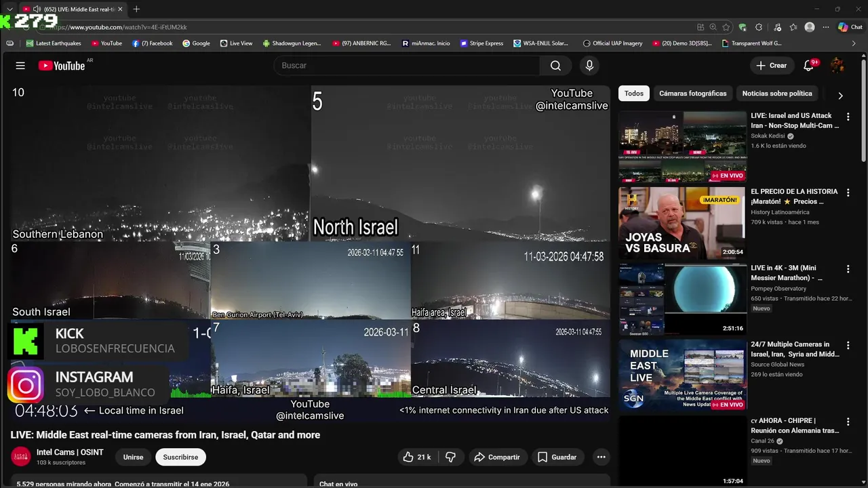Click the search magnifier button

click(555, 66)
